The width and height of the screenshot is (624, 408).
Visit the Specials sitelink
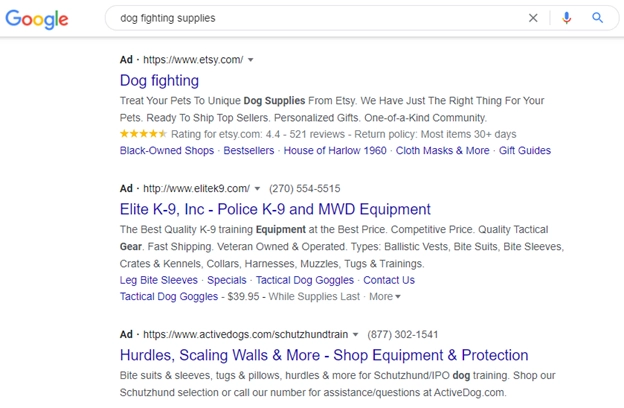coord(227,280)
